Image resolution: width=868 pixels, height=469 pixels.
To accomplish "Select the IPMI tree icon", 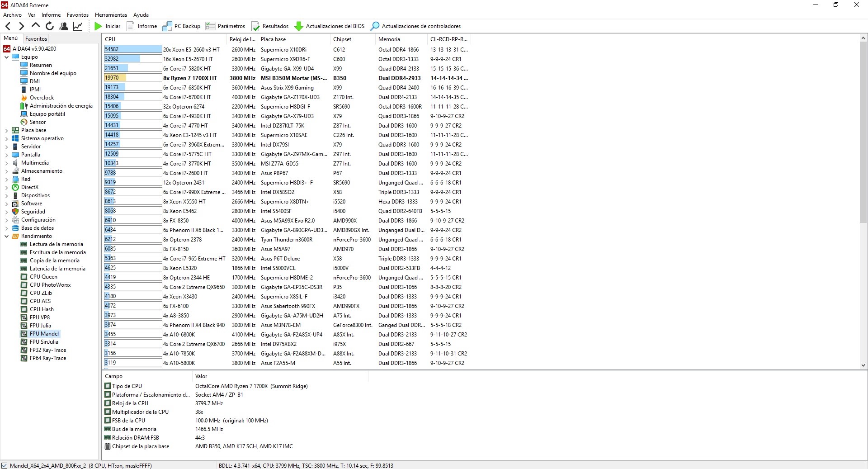I will pyautogui.click(x=24, y=90).
